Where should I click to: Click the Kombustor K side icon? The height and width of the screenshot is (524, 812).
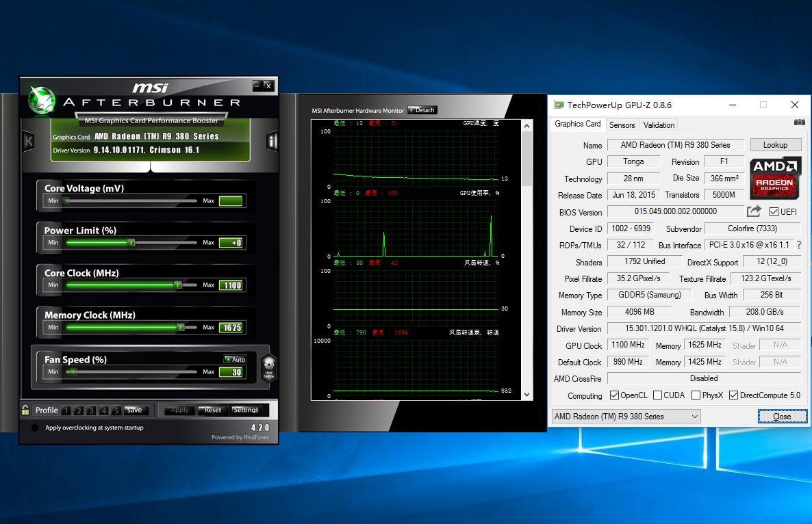29,141
